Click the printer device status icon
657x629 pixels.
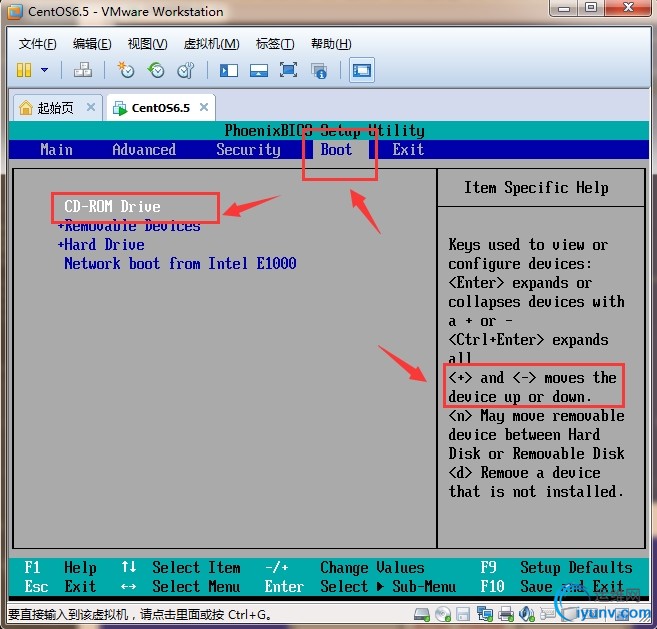tap(506, 615)
